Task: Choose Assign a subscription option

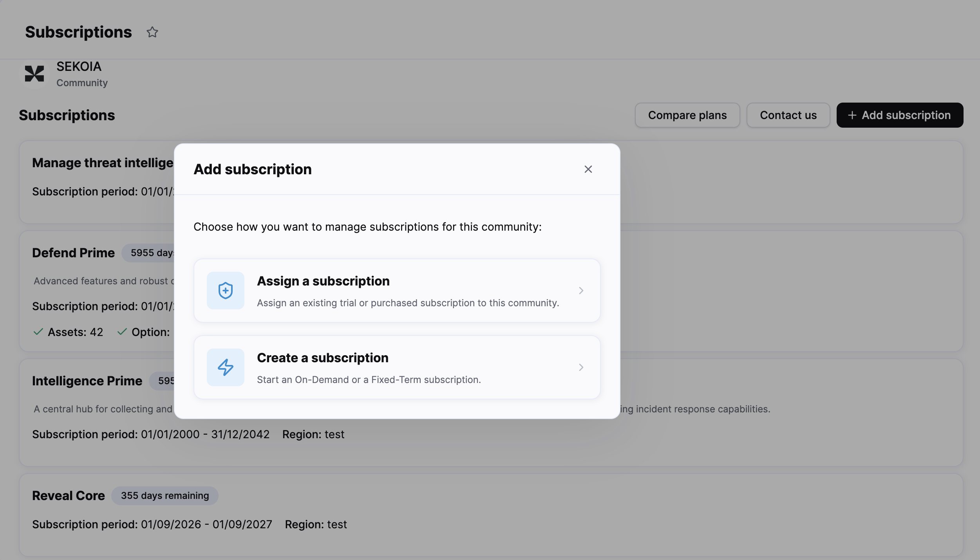Action: tap(397, 291)
